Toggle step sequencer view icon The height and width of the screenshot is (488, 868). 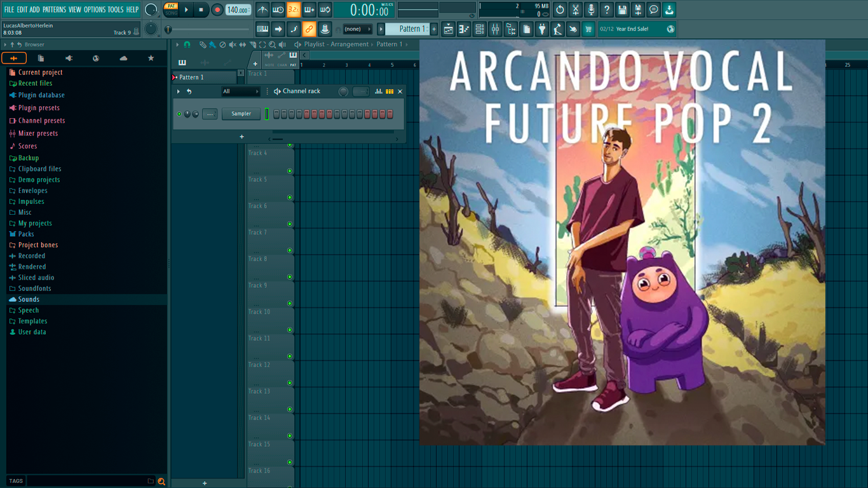390,91
